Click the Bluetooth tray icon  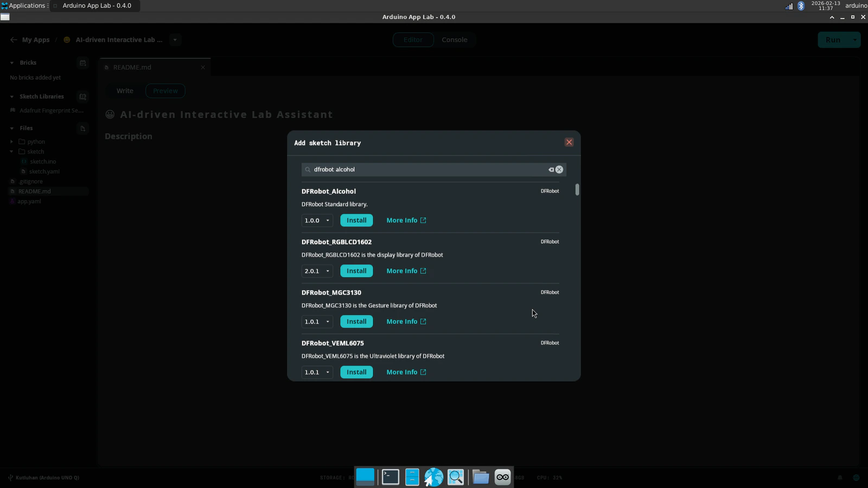pos(801,6)
